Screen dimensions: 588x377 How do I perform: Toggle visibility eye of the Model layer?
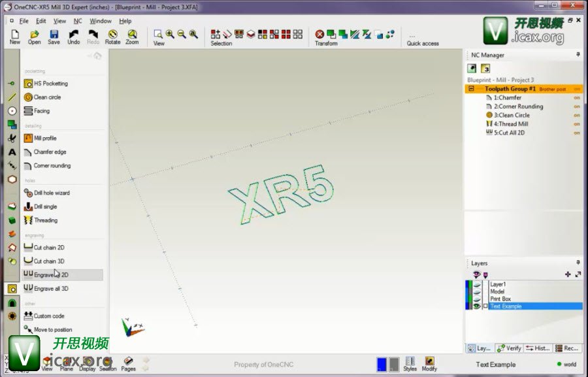point(477,291)
